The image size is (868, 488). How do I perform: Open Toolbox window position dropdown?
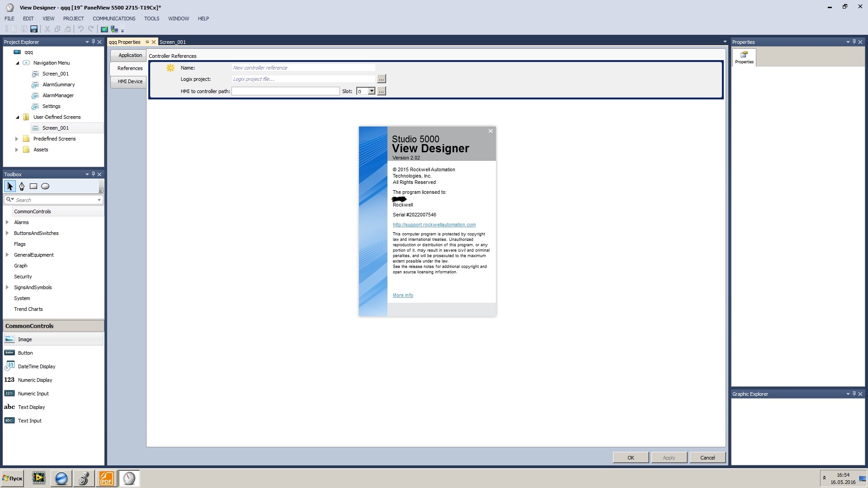[x=87, y=174]
